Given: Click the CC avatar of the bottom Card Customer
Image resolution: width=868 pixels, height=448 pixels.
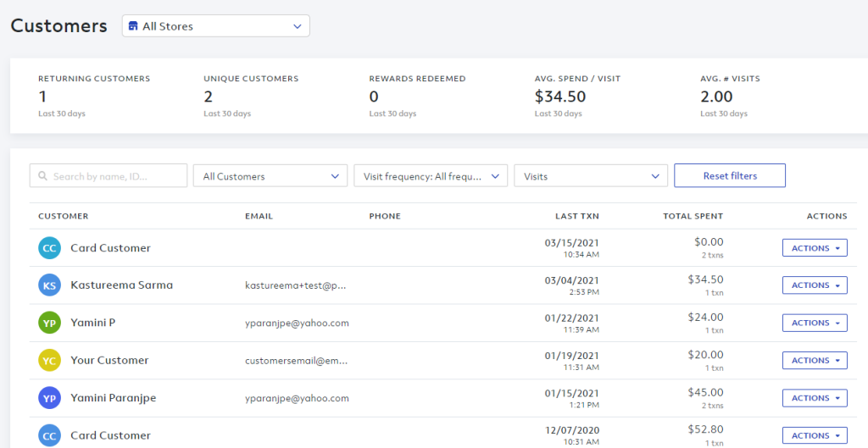Looking at the screenshot, I should [49, 436].
